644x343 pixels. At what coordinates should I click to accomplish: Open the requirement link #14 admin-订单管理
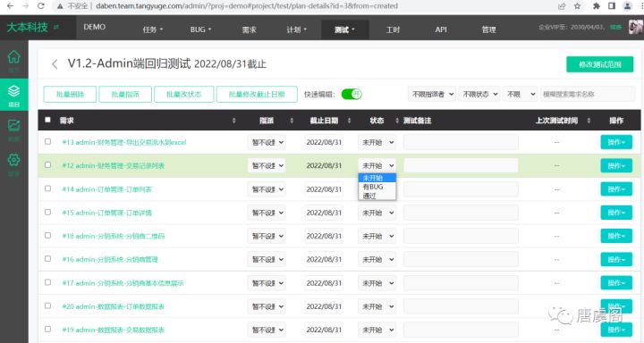pos(107,189)
